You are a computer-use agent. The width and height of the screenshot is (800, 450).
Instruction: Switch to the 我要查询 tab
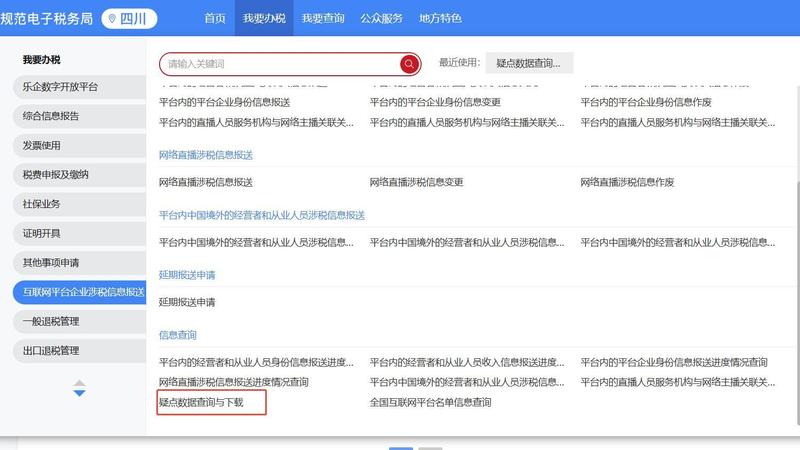(x=322, y=18)
